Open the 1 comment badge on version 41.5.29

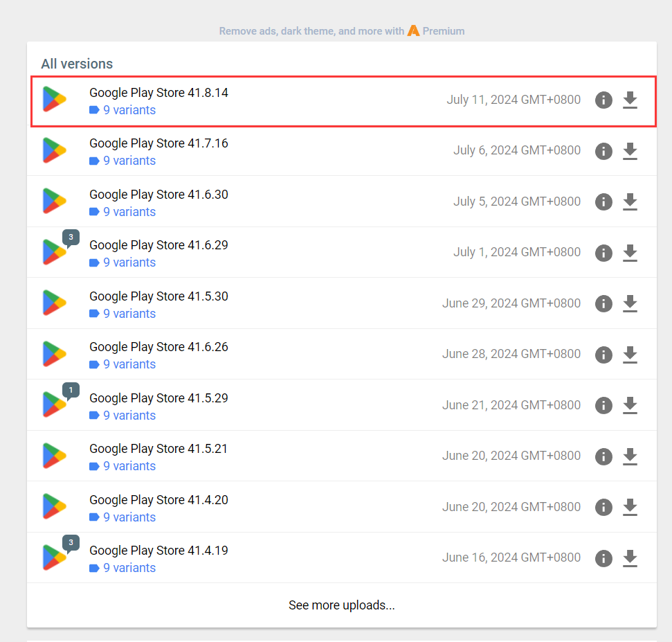(71, 391)
